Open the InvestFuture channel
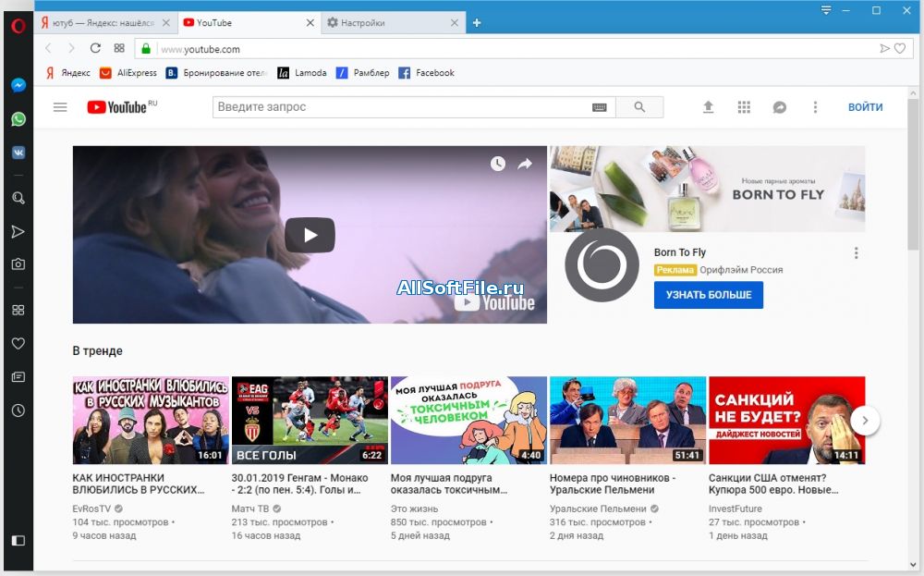924x576 pixels. click(x=736, y=509)
